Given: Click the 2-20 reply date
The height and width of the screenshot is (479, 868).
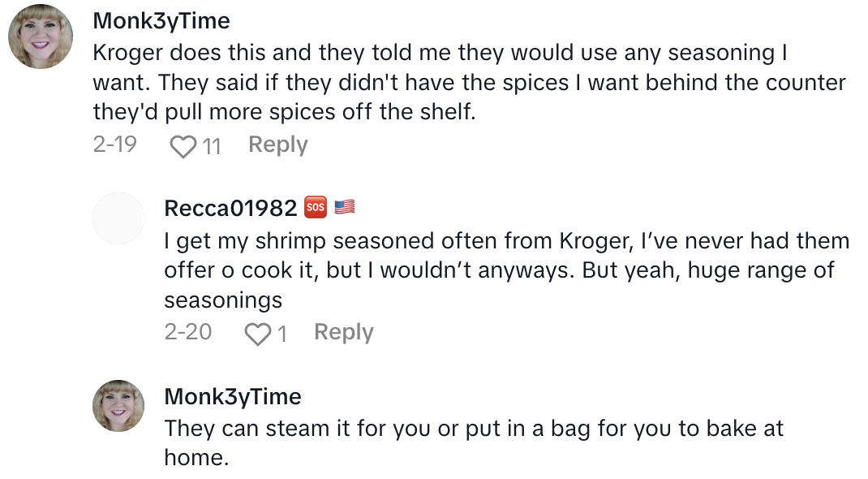Looking at the screenshot, I should pos(187,332).
